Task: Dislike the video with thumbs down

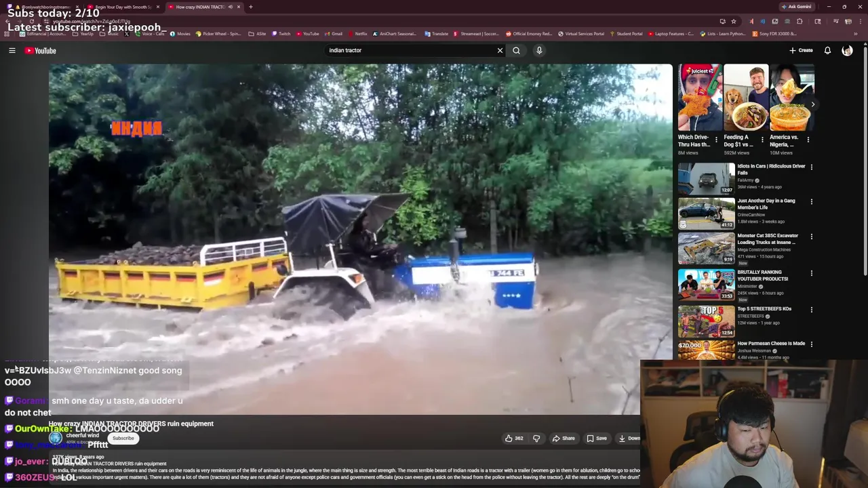Action: click(536, 439)
